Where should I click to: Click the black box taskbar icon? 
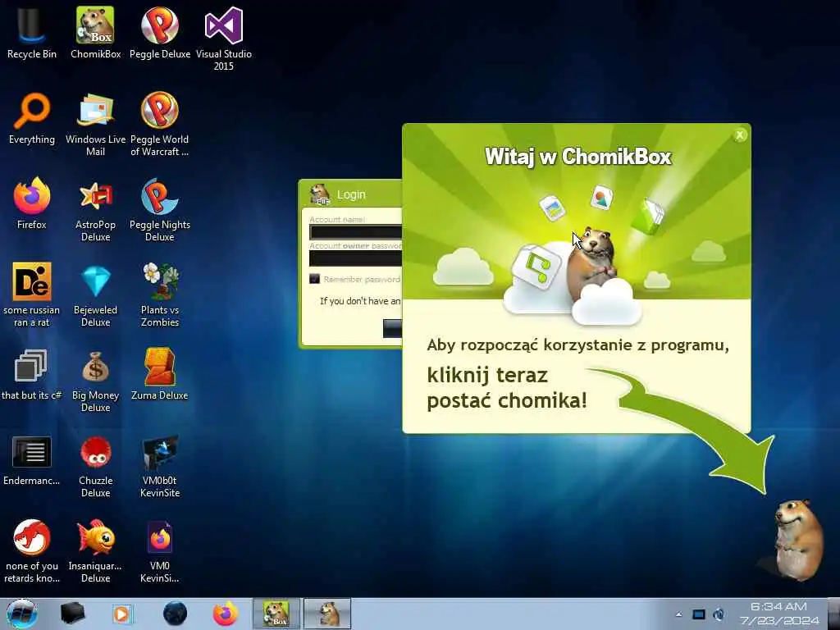[72, 614]
